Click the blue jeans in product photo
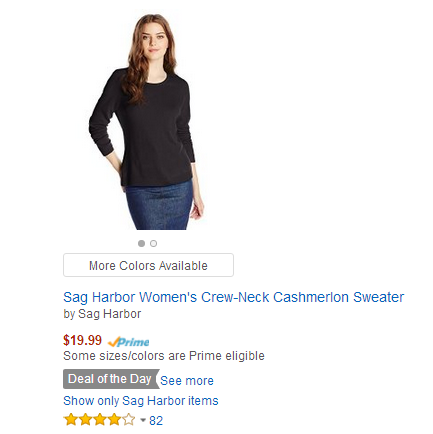The height and width of the screenshot is (434, 433). (159, 206)
